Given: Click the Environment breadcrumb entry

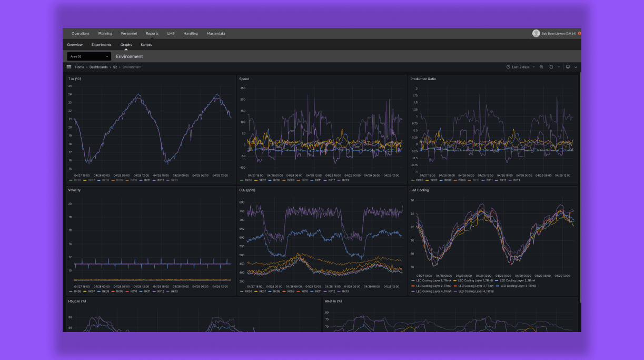Looking at the screenshot, I should [132, 67].
